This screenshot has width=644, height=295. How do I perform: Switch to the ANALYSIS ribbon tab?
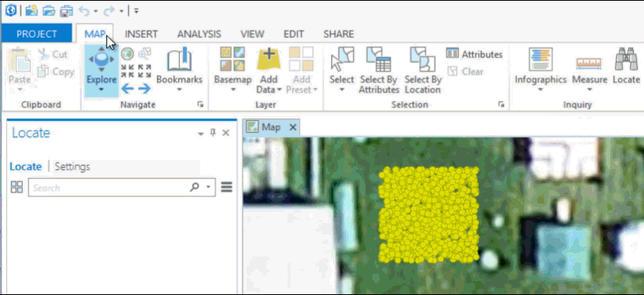199,34
